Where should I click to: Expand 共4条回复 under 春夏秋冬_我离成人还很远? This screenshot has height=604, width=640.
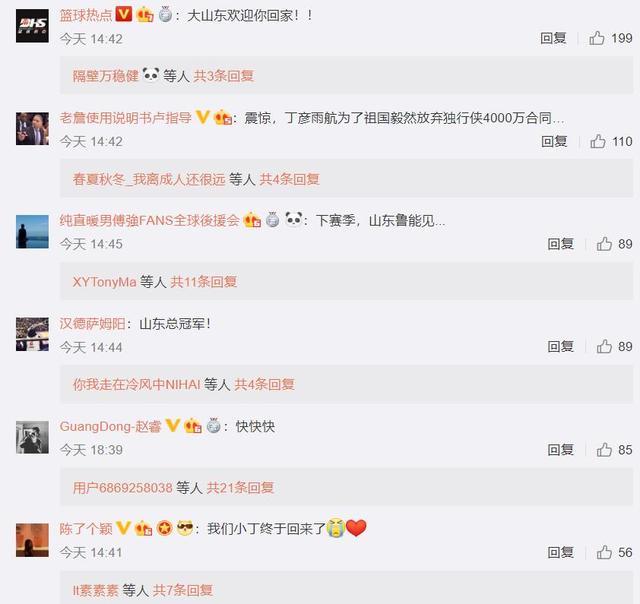(289, 179)
